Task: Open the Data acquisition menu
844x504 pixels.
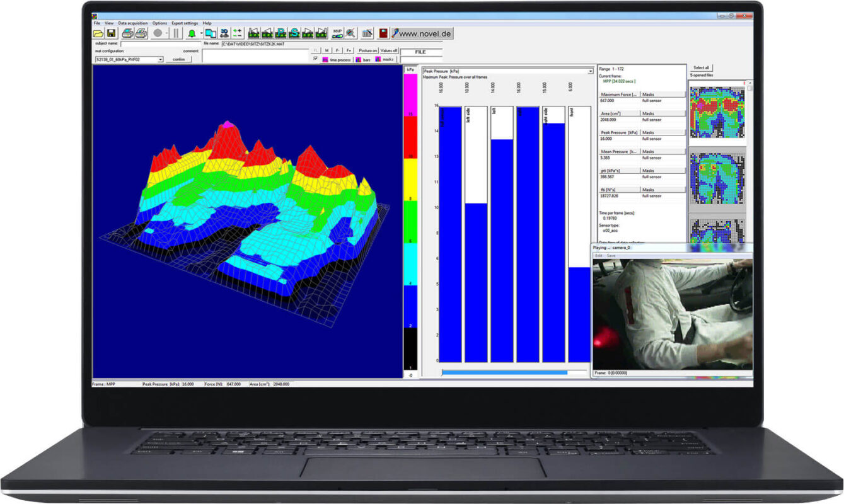Action: tap(132, 23)
